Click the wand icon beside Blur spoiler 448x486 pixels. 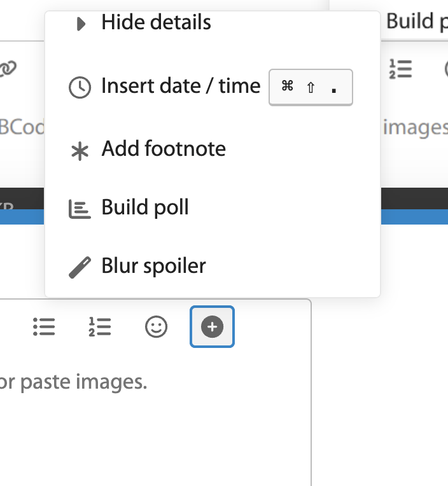tap(80, 268)
